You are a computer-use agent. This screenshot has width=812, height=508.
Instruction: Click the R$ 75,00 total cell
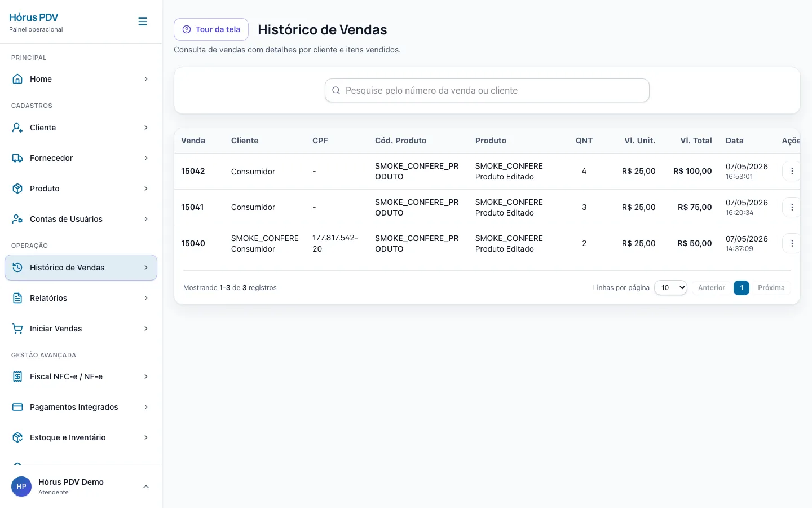695,207
